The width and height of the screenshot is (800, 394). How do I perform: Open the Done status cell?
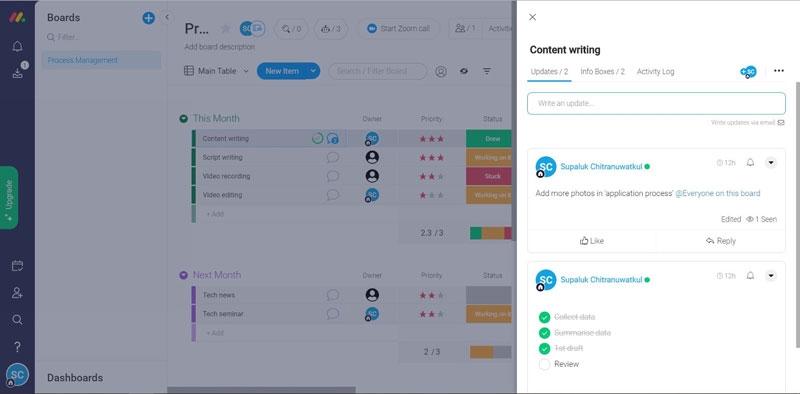pos(489,139)
